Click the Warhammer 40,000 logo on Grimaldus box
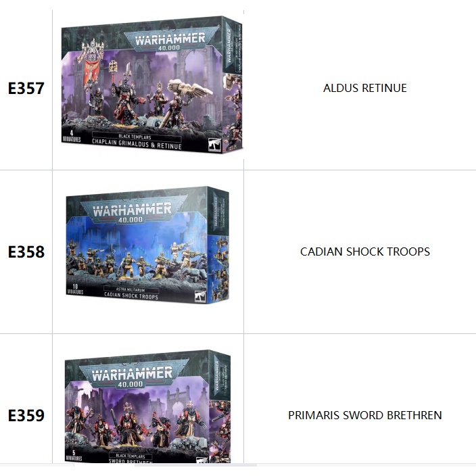Image resolution: width=476 pixels, height=476 pixels. click(x=169, y=41)
